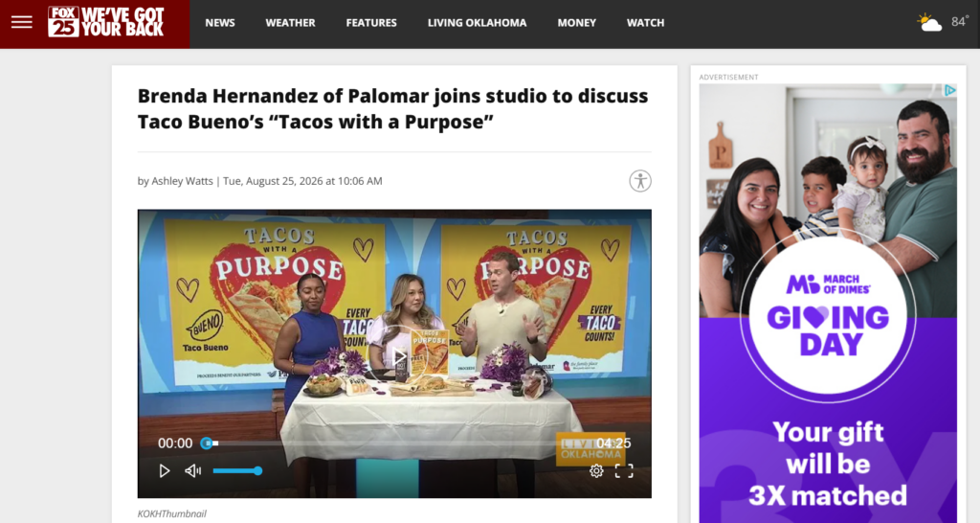Click the publish date Tue, August 25, 2026
Screen dimensions: 980x523
pyautogui.click(x=273, y=181)
